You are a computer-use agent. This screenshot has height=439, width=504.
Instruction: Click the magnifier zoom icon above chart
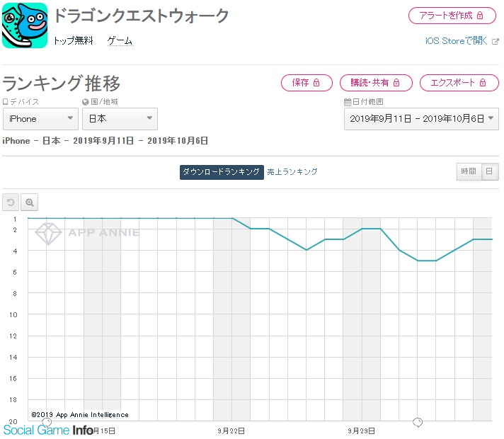(x=30, y=203)
